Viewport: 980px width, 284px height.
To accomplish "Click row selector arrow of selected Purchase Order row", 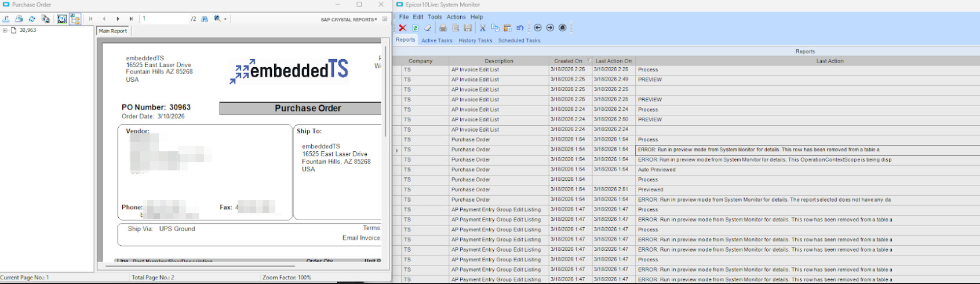I will pyautogui.click(x=396, y=150).
